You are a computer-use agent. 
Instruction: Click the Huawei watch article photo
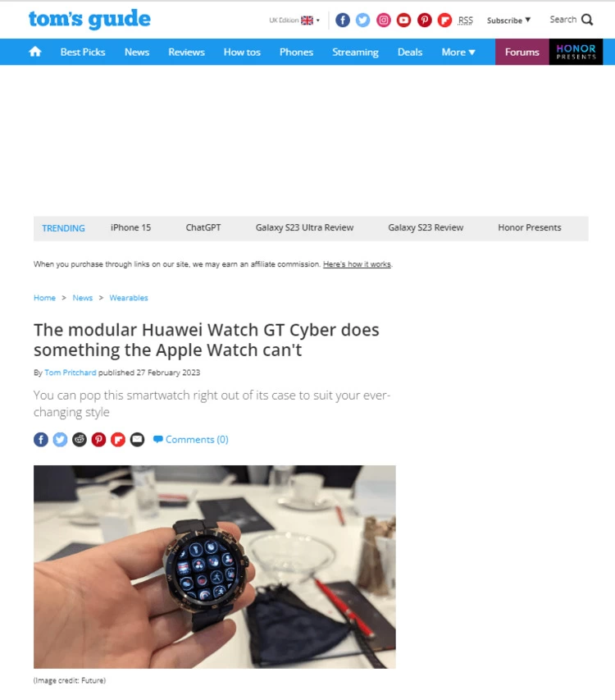tap(215, 566)
